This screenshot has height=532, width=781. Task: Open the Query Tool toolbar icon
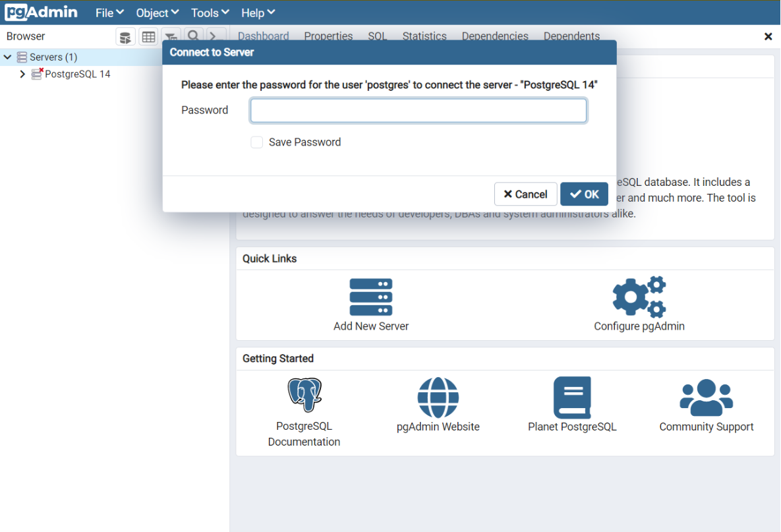pyautogui.click(x=125, y=37)
